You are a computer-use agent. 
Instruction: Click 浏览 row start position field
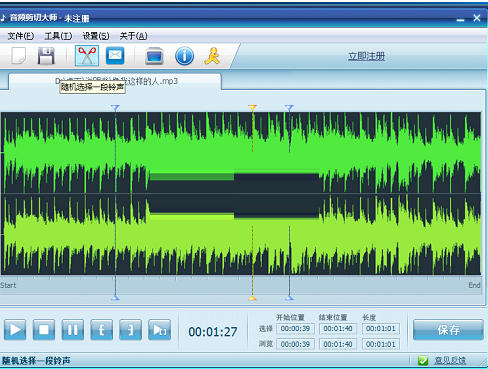(295, 344)
